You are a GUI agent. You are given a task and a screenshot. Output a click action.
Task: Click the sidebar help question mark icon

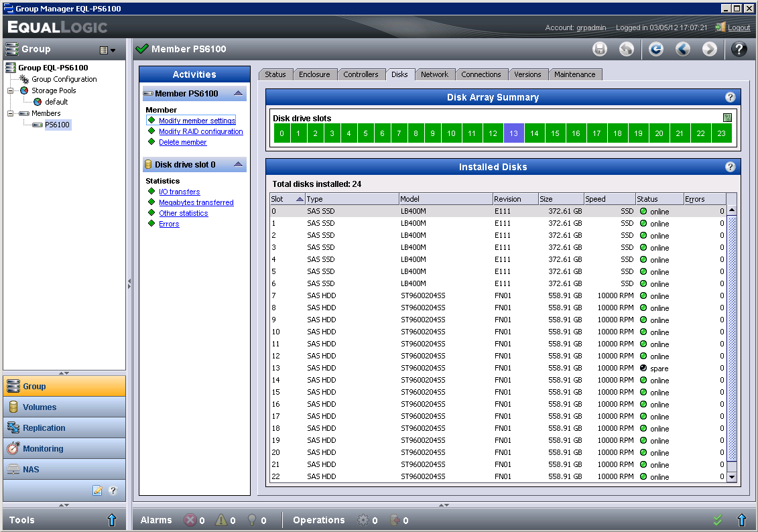click(x=113, y=490)
